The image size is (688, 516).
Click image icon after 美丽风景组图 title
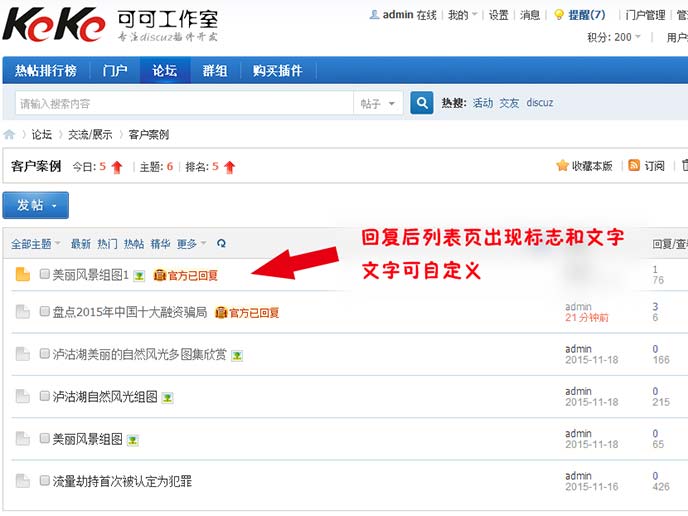133,440
